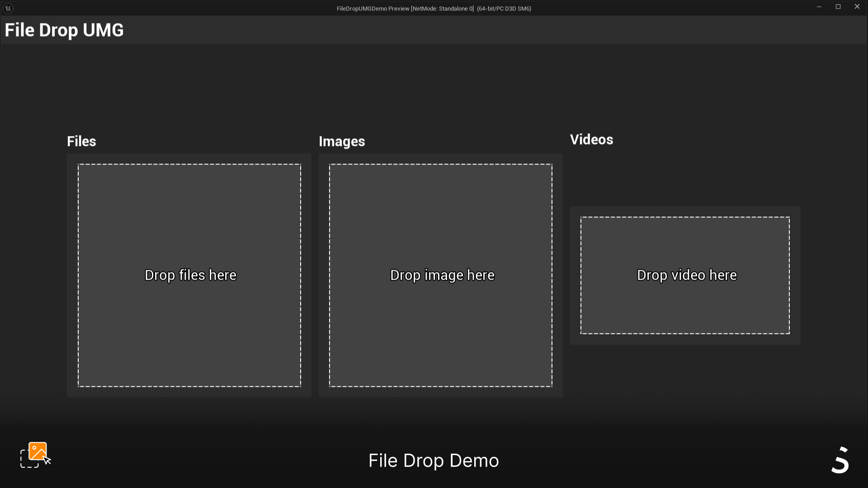Viewport: 868px width, 488px height.
Task: Maximize the preview window
Action: pyautogui.click(x=838, y=7)
